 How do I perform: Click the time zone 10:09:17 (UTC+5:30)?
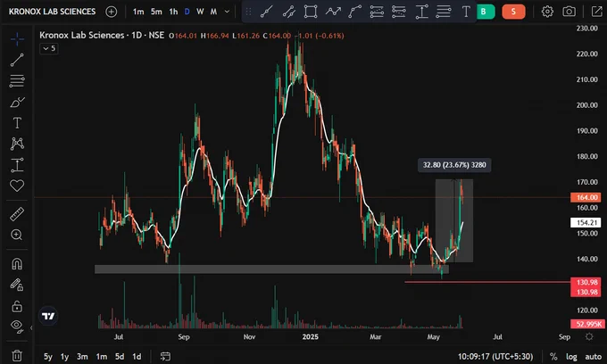coord(495,356)
